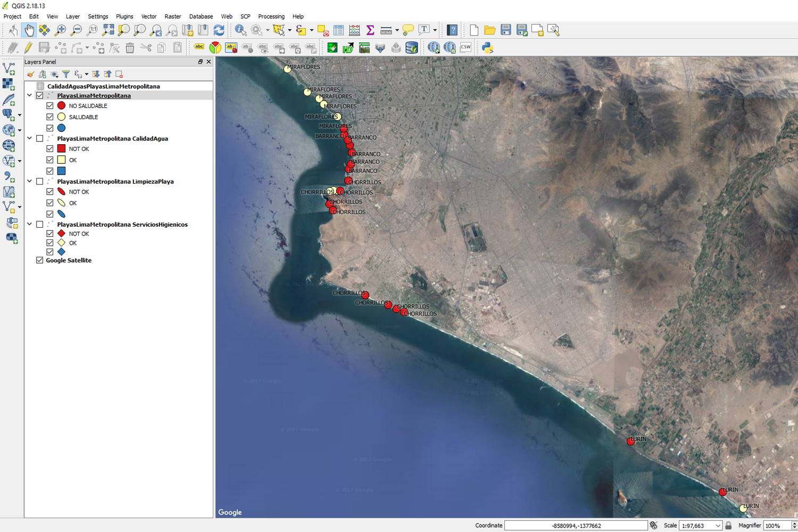Click the yellow SALUDABLE legend symbol
The height and width of the screenshot is (532, 798).
click(x=61, y=117)
